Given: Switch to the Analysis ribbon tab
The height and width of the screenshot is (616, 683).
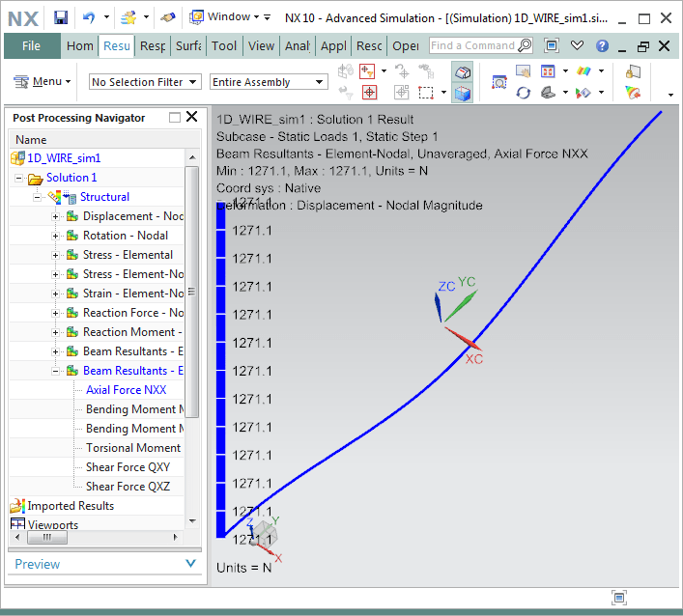Looking at the screenshot, I should (x=298, y=45).
